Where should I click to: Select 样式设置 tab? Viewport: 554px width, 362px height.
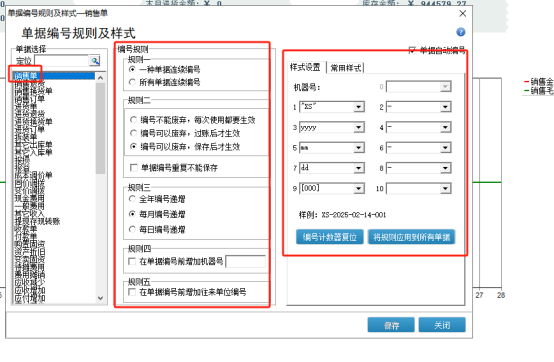click(305, 67)
